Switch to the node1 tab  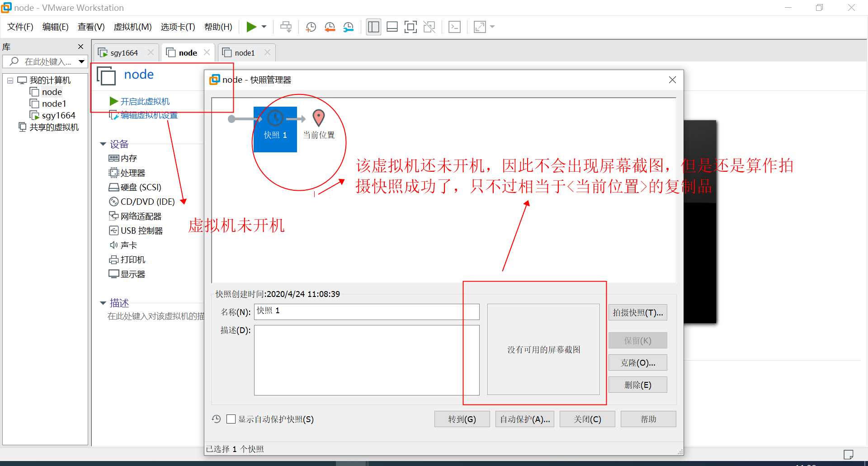point(245,53)
